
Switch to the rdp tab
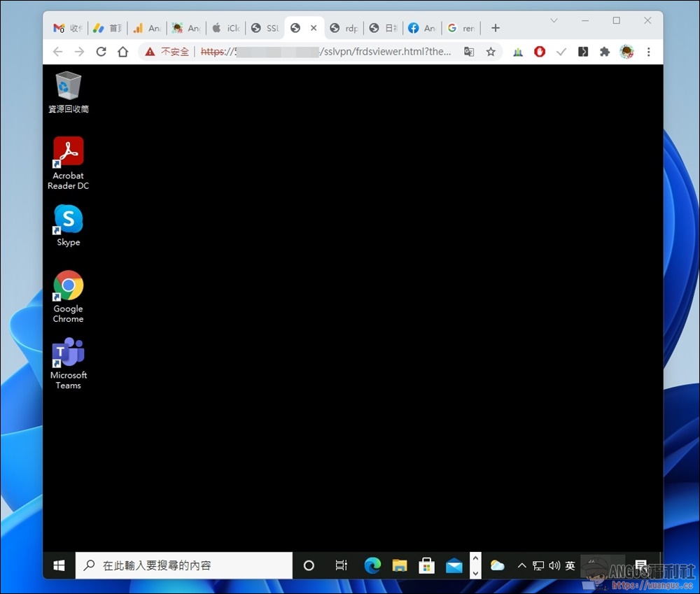[x=344, y=28]
